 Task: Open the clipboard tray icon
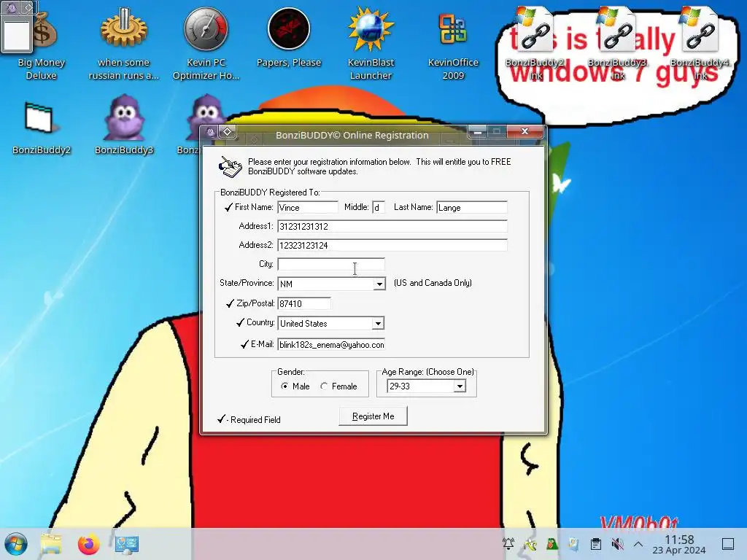pos(595,544)
